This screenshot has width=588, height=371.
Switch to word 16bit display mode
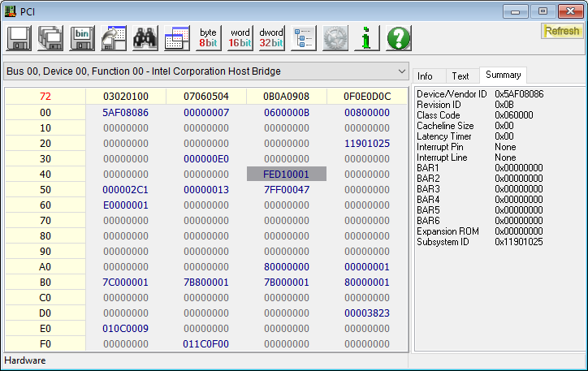coord(240,37)
